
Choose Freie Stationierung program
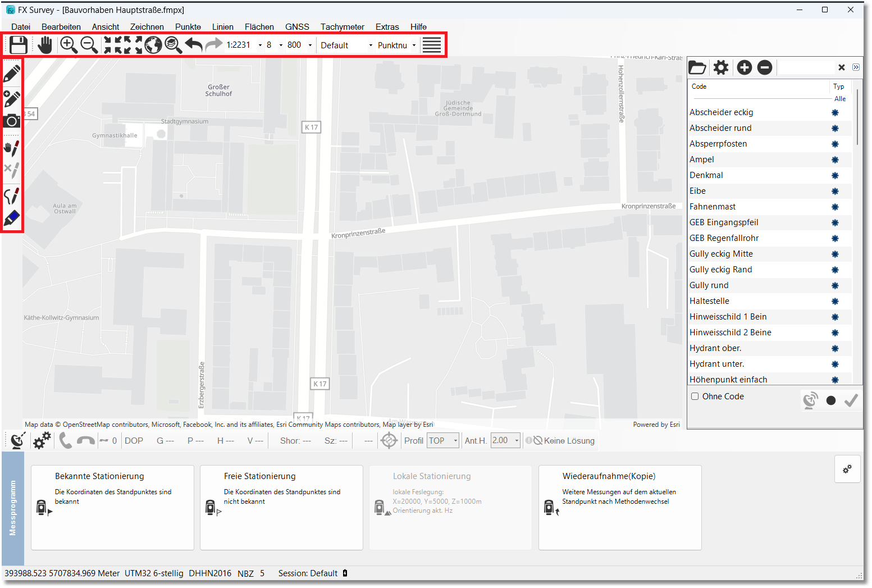(x=281, y=507)
